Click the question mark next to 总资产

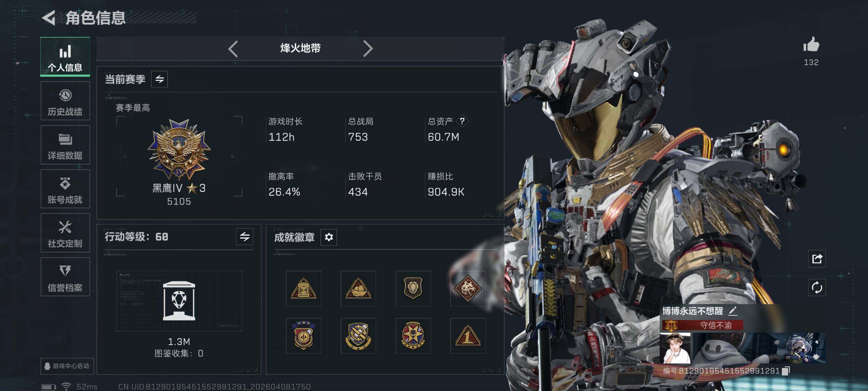(x=462, y=121)
